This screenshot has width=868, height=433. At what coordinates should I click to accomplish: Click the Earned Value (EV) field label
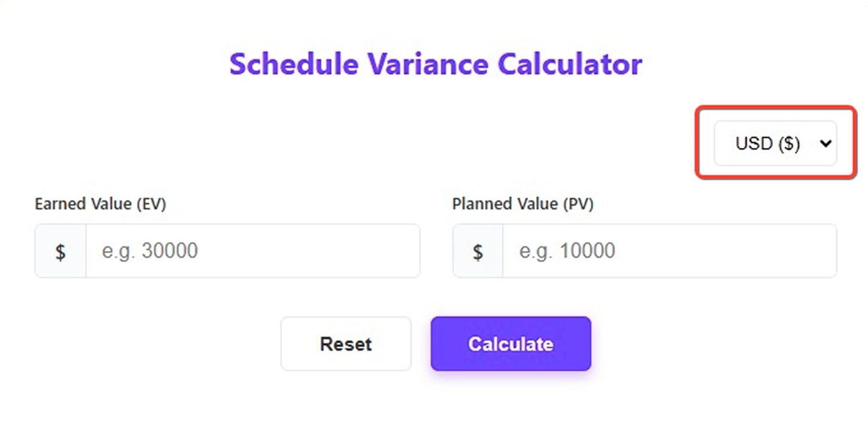101,203
